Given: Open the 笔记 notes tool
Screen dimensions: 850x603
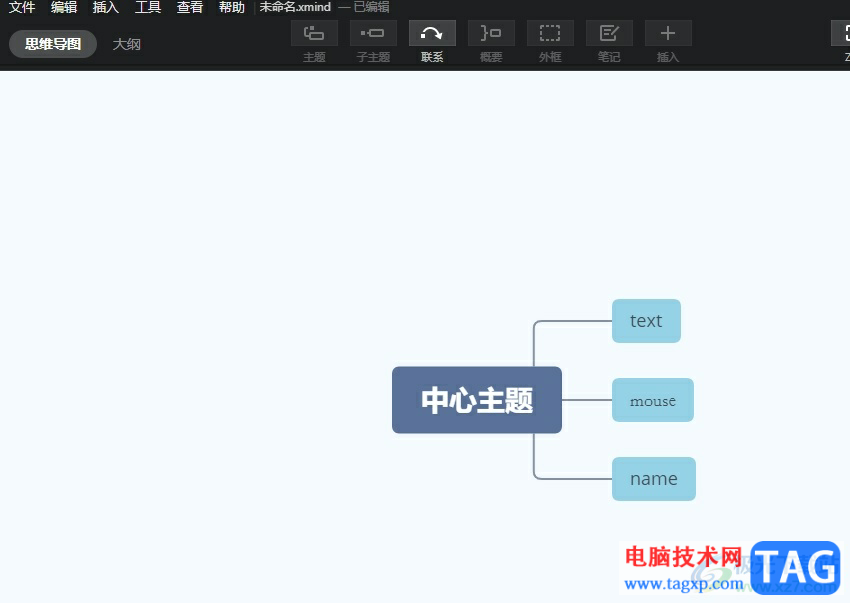Looking at the screenshot, I should pos(609,33).
